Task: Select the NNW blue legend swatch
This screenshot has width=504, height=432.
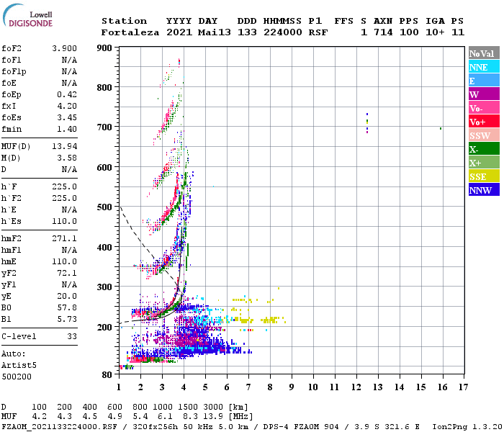Action: pyautogui.click(x=484, y=190)
